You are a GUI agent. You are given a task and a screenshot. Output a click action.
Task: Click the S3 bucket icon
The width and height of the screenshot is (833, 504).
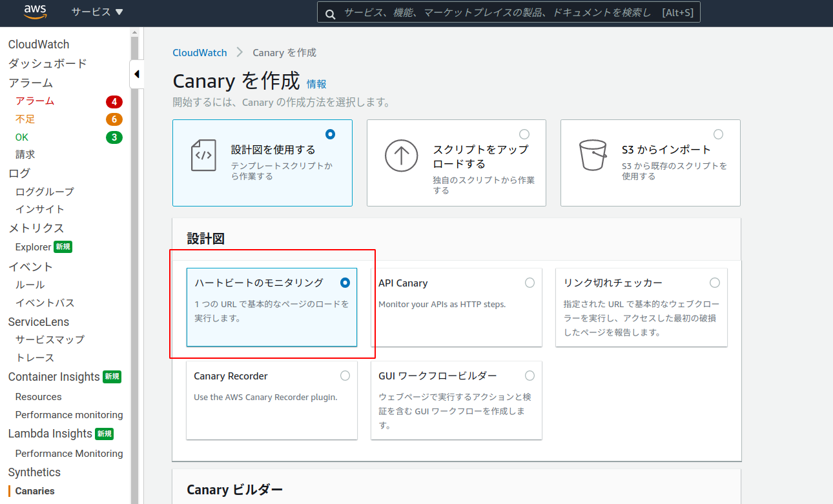coord(593,156)
